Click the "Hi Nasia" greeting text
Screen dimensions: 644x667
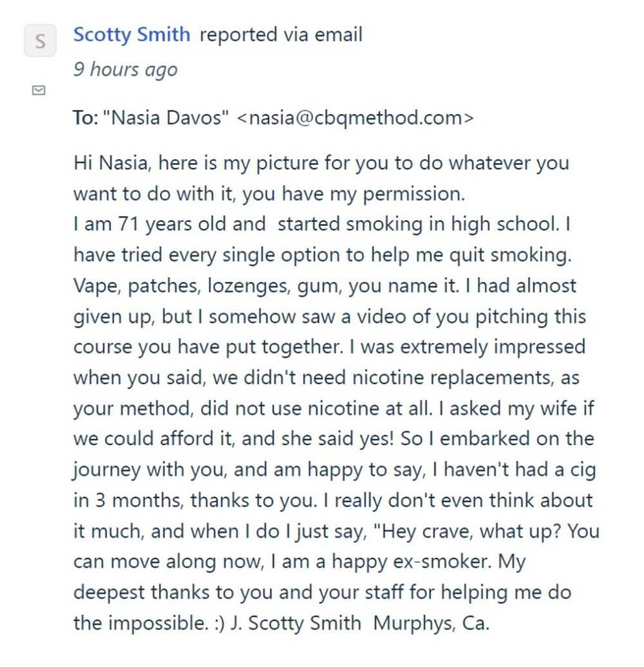tap(110, 162)
